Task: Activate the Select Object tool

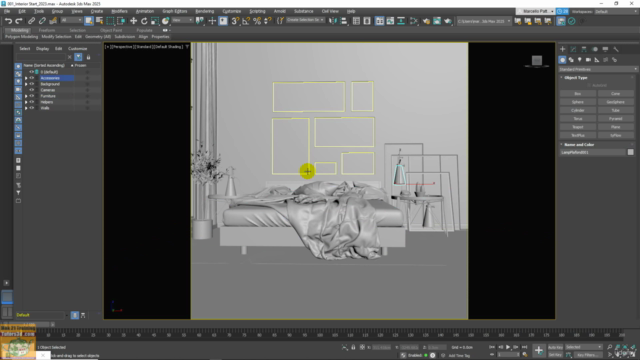Action: pyautogui.click(x=89, y=21)
